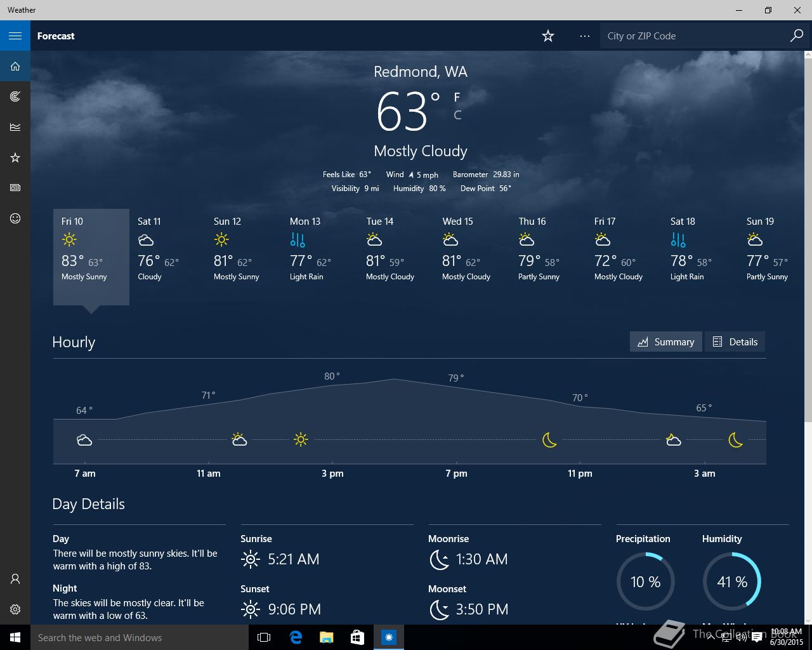
Task: Click the Search the web and Windows box
Action: [140, 637]
